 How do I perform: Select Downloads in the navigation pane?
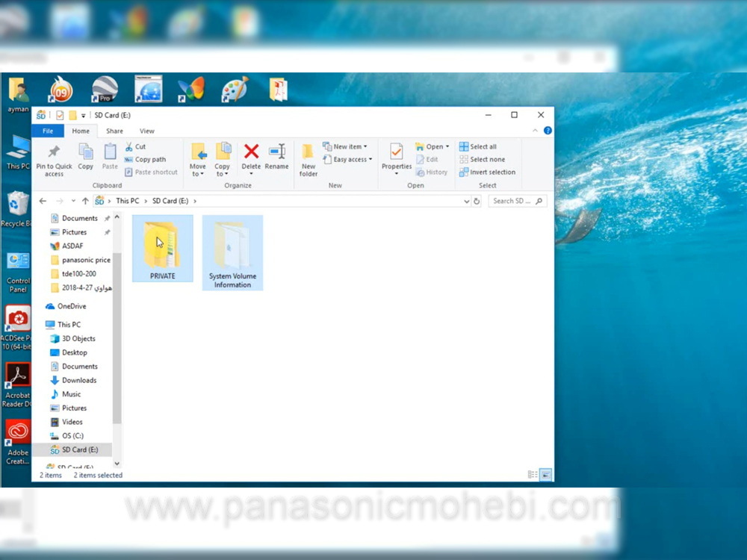(x=79, y=380)
